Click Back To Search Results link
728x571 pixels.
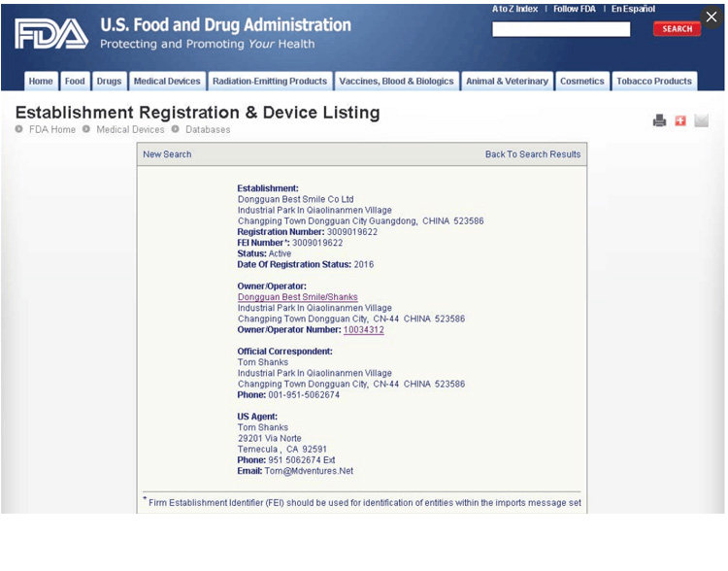533,154
